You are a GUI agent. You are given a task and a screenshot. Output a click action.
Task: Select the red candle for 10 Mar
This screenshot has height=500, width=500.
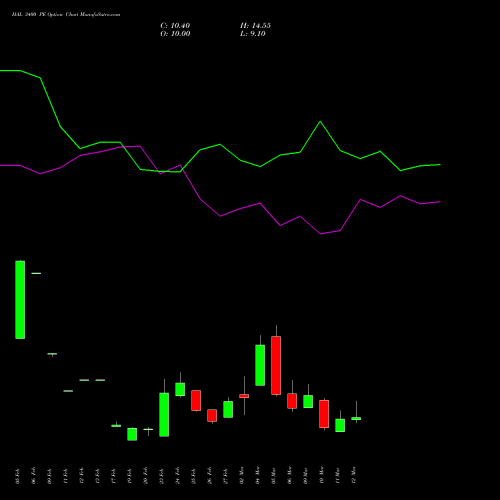coord(324,414)
